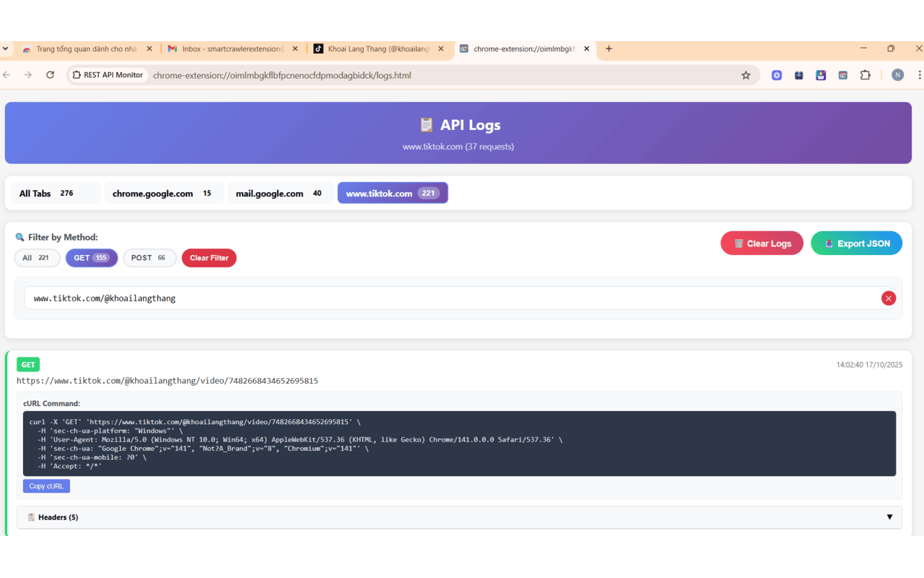Click the third extension icon beside the robot
924x578 pixels.
pyautogui.click(x=821, y=75)
